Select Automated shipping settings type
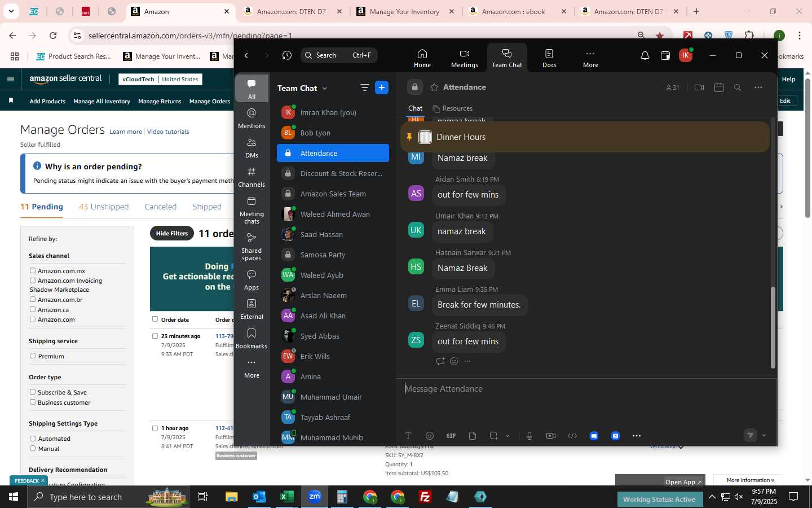The width and height of the screenshot is (812, 508). pos(33,439)
